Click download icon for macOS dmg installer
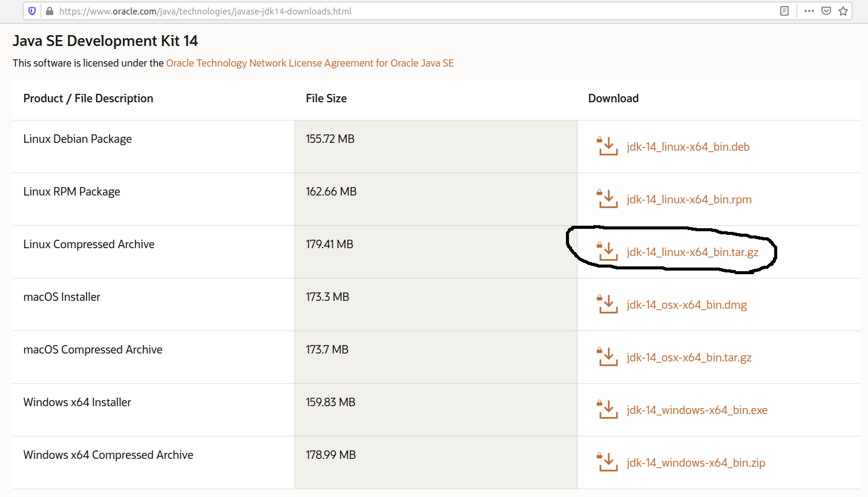 click(x=607, y=304)
